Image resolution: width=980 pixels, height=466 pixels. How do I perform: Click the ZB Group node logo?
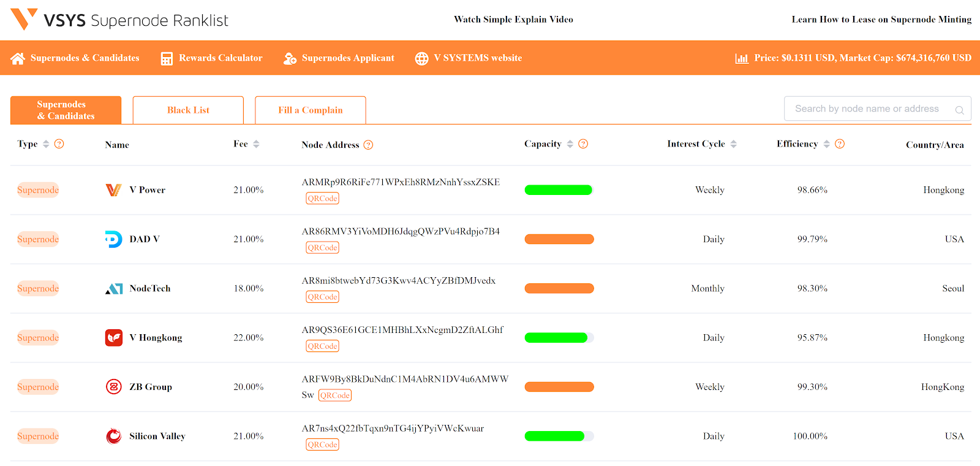point(114,387)
